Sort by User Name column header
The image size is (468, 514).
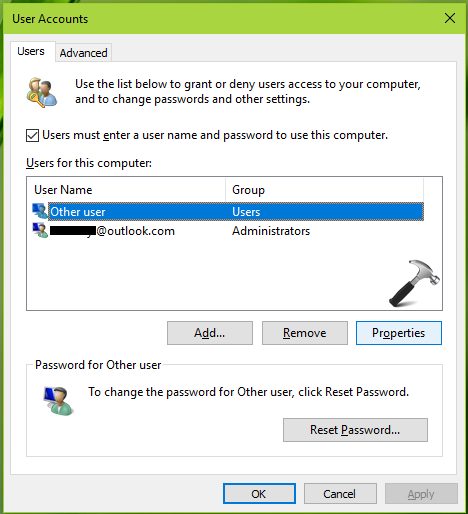[x=126, y=190]
